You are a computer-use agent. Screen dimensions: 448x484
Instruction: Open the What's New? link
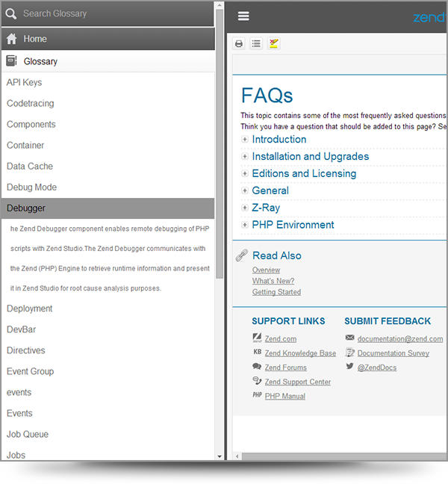[x=273, y=281]
